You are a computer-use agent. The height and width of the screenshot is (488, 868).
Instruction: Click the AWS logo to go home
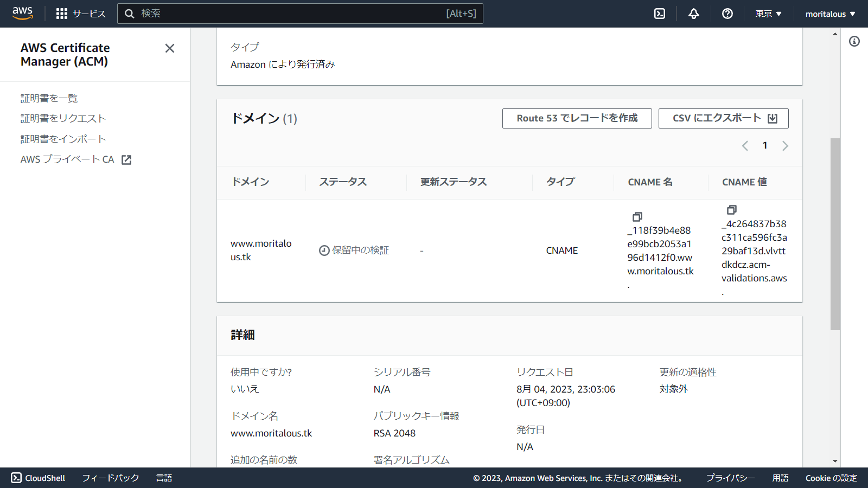22,14
